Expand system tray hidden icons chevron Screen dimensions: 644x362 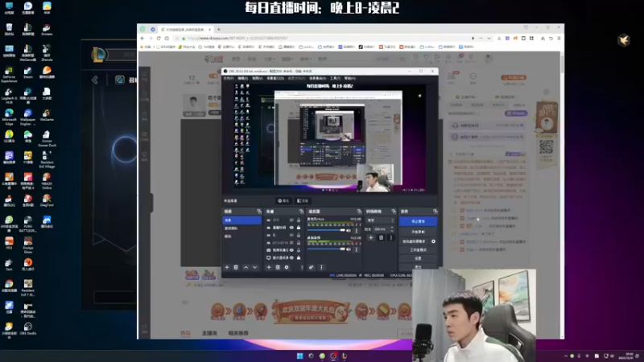(x=566, y=356)
